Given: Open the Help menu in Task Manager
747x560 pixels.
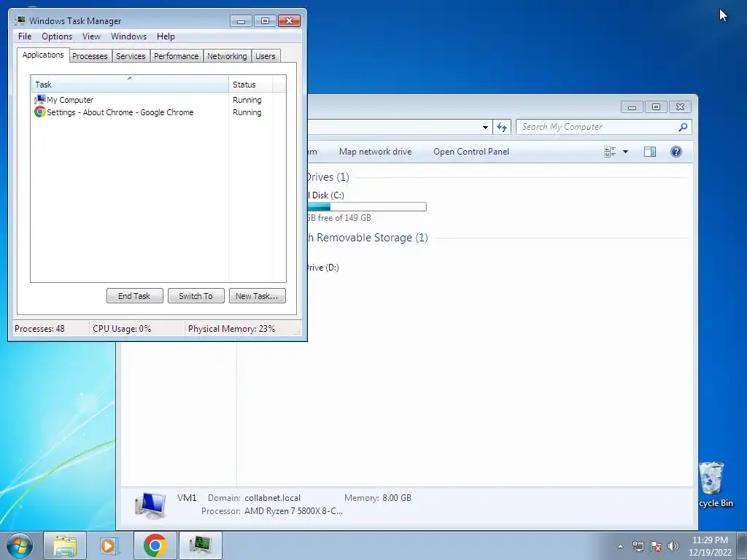Looking at the screenshot, I should tap(166, 36).
